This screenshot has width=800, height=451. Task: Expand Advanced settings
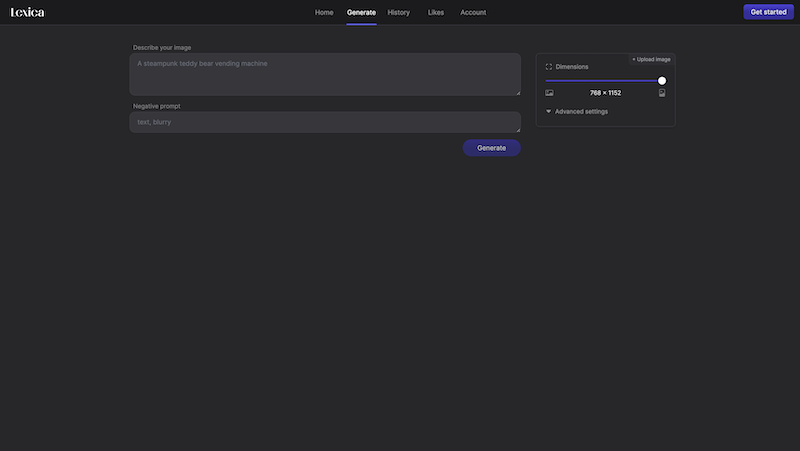(580, 111)
